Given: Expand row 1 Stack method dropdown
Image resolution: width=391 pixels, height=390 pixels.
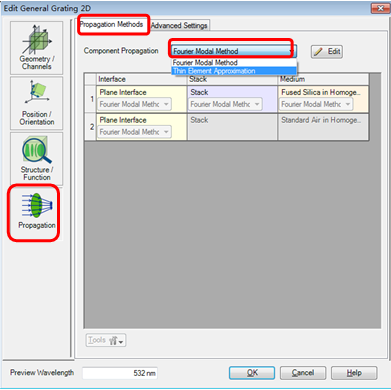Looking at the screenshot, I should tap(225, 104).
